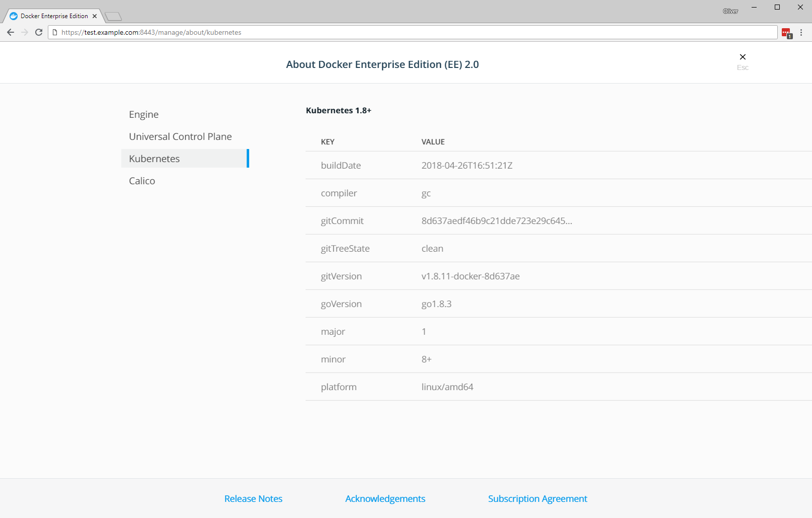Select Universal Control Plane in the sidebar

180,136
